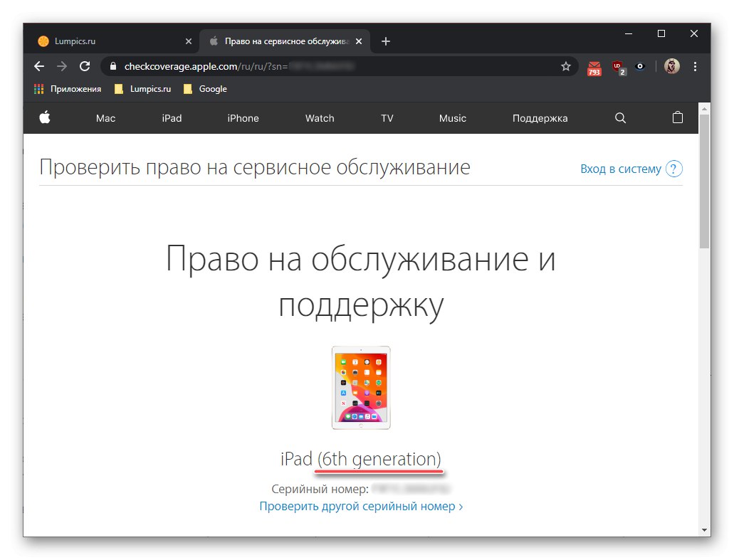Minimize the Chrome window
This screenshot has width=734, height=560.
[629, 33]
